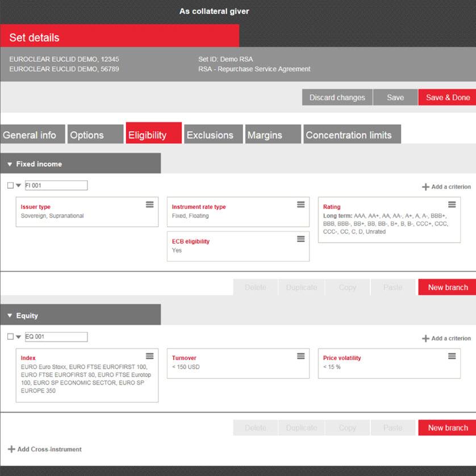Open the Rating criterion menu icon

tap(452, 204)
